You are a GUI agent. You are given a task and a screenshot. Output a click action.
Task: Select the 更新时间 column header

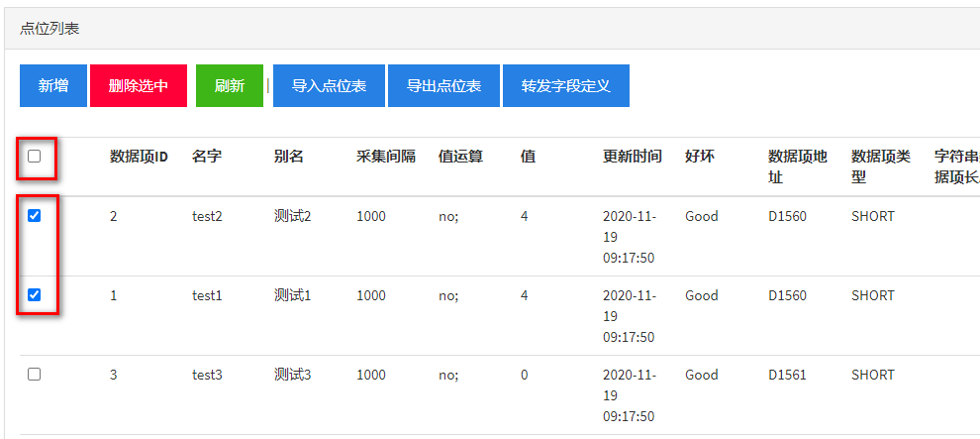632,157
